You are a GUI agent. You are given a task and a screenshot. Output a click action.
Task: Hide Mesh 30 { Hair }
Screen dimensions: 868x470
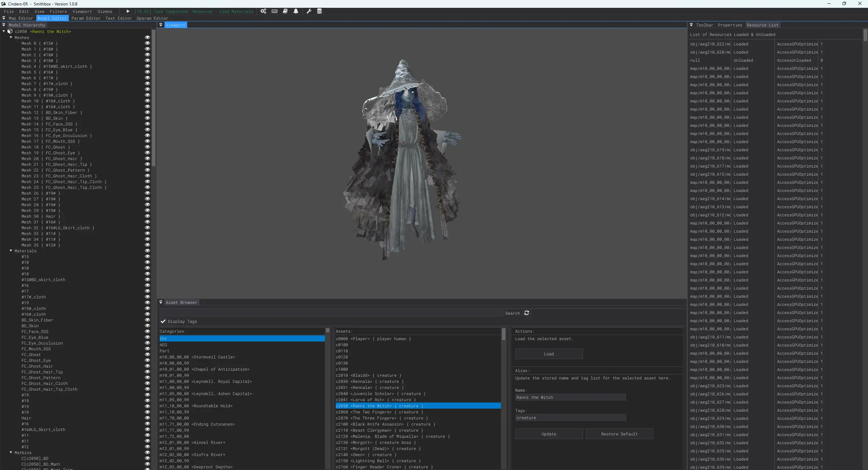[147, 216]
